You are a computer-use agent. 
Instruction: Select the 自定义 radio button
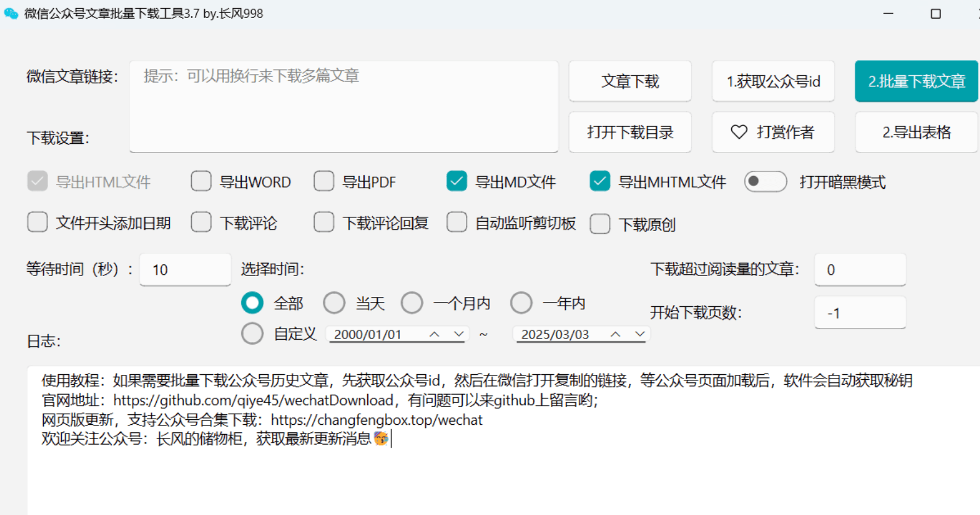tap(252, 333)
